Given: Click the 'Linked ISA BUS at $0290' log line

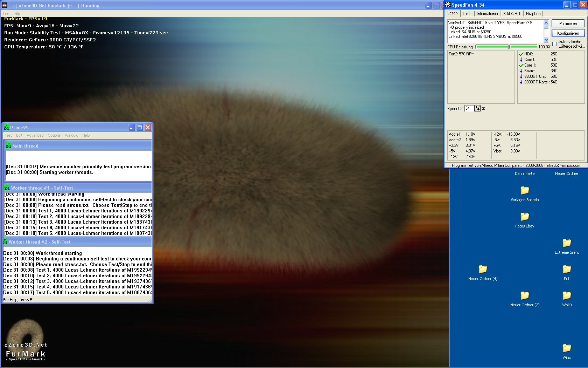Looking at the screenshot, I should tap(470, 32).
